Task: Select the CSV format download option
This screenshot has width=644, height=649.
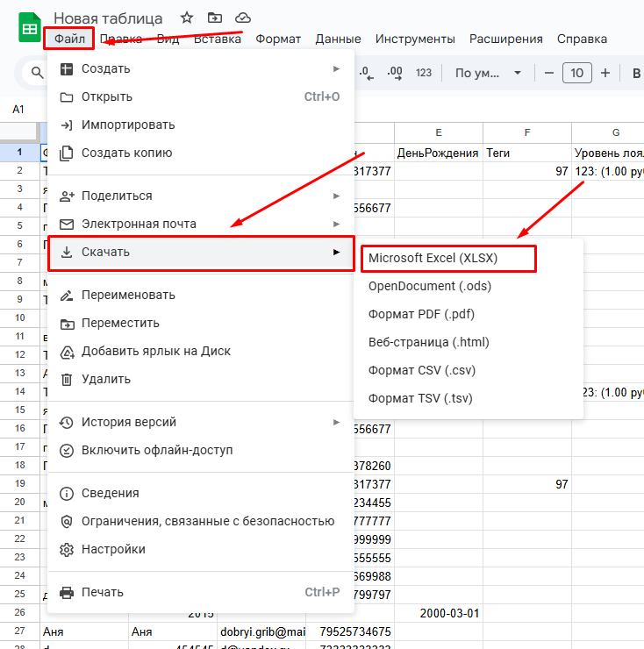Action: point(421,370)
